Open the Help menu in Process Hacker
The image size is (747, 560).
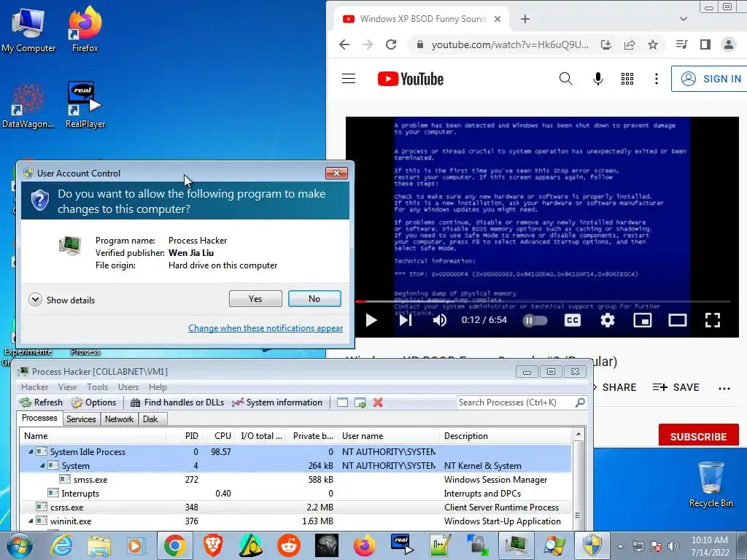[158, 387]
